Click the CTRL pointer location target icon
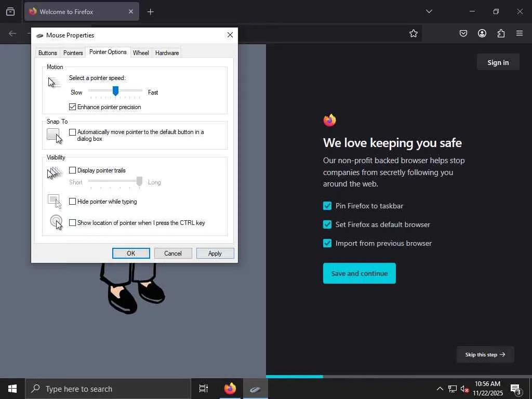Screen dimensions: 532x399 pos(56,222)
